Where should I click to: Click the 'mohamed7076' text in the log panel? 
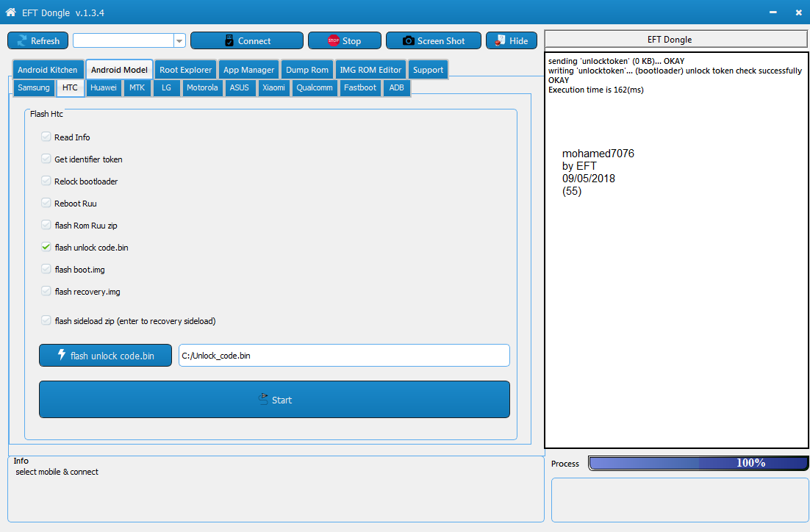[x=598, y=154]
